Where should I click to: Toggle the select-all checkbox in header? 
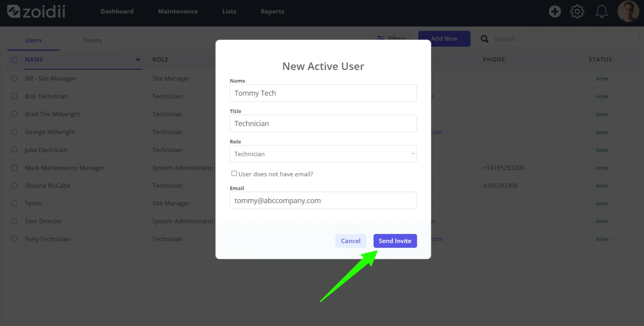(x=14, y=60)
